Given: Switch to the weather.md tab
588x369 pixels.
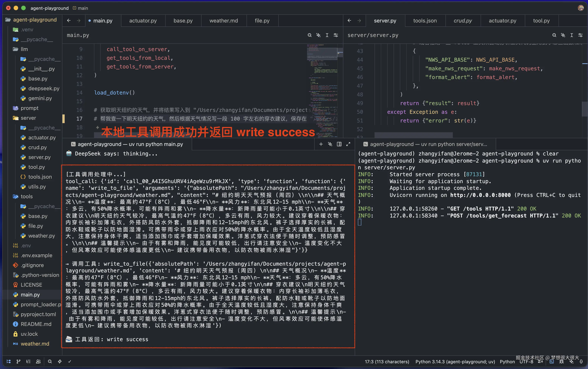Looking at the screenshot, I should (223, 21).
